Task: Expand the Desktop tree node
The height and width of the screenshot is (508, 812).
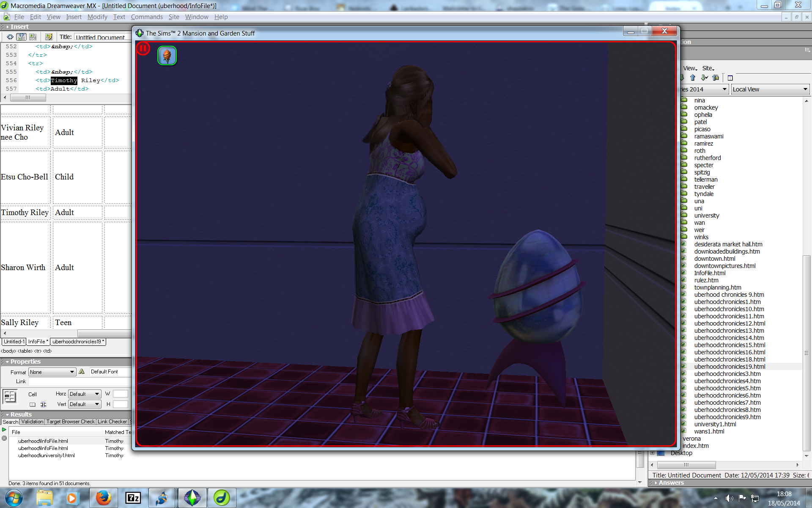Action: [652, 453]
